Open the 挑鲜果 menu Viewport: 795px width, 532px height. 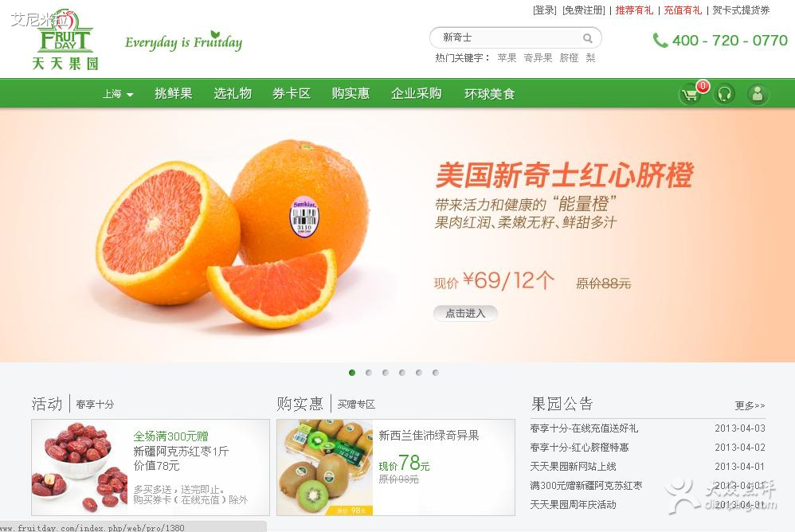coord(174,94)
